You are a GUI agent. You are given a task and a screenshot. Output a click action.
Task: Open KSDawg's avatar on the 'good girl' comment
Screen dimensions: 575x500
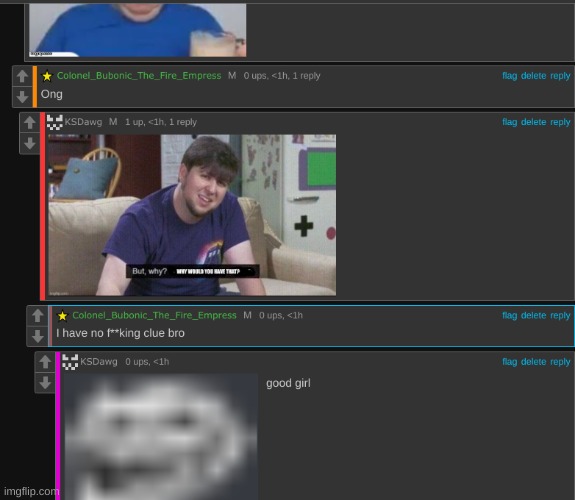coord(70,362)
